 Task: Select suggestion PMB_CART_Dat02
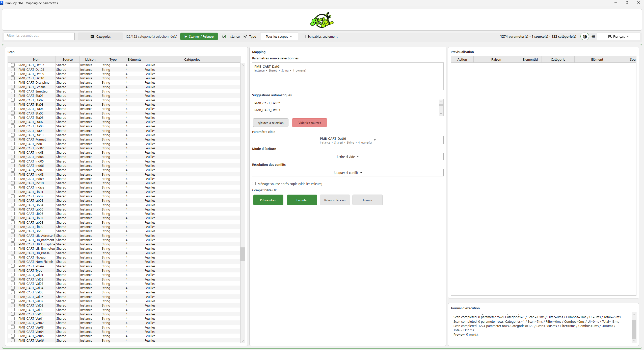tap(267, 103)
